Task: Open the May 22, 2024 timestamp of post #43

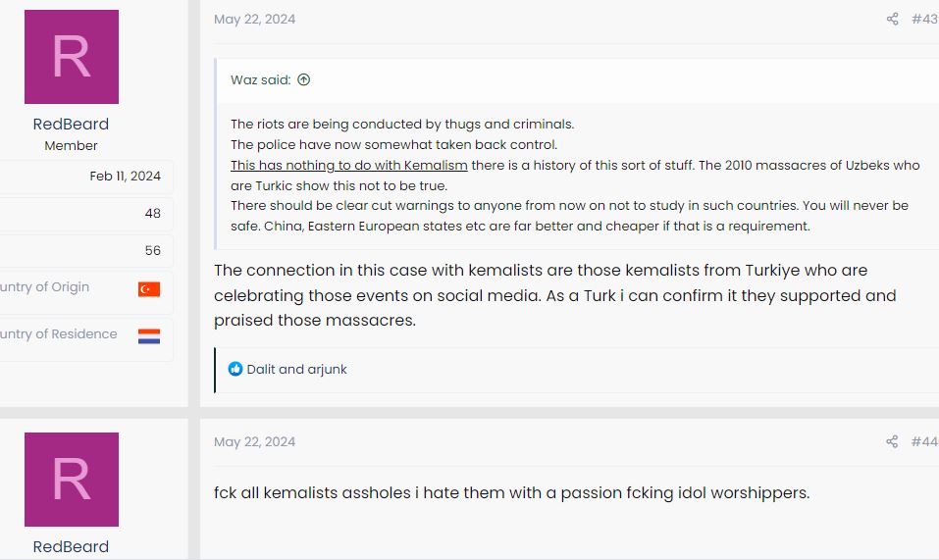Action: (254, 19)
